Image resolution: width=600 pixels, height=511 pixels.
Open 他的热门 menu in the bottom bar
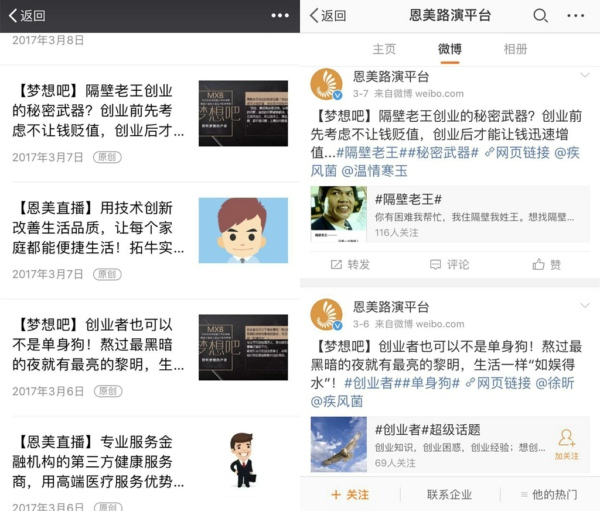coord(549,495)
